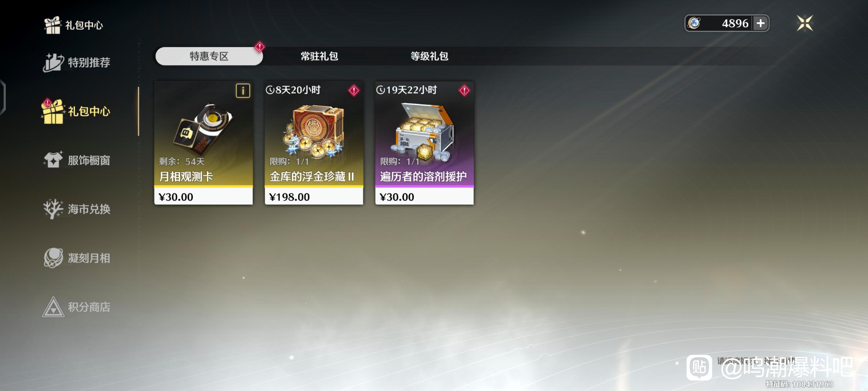Click ¥30.00 price under 月相观测卡

pyautogui.click(x=203, y=197)
